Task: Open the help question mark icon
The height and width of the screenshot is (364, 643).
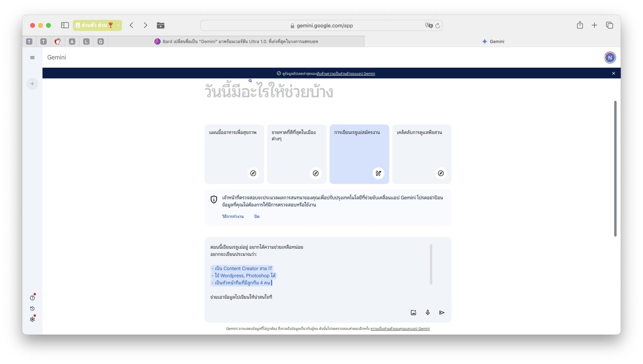Action: 32,298
